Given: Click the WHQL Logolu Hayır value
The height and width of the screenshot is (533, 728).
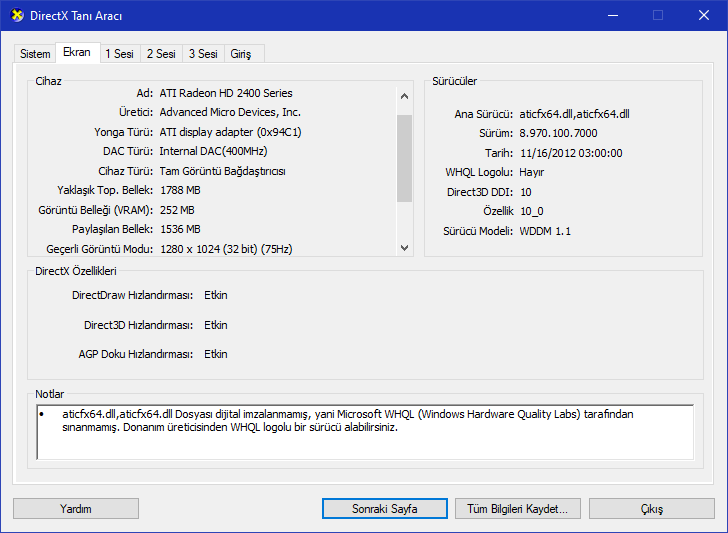Looking at the screenshot, I should click(531, 172).
